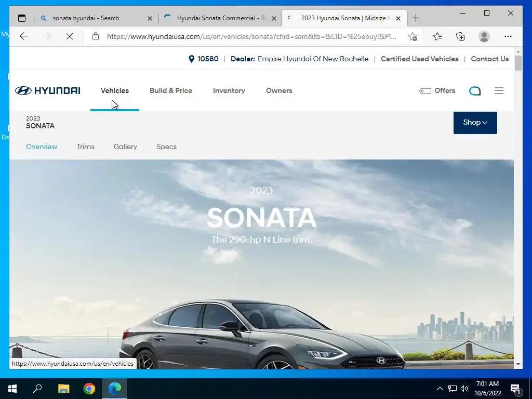Launch Google Chrome from taskbar

pos(89,389)
